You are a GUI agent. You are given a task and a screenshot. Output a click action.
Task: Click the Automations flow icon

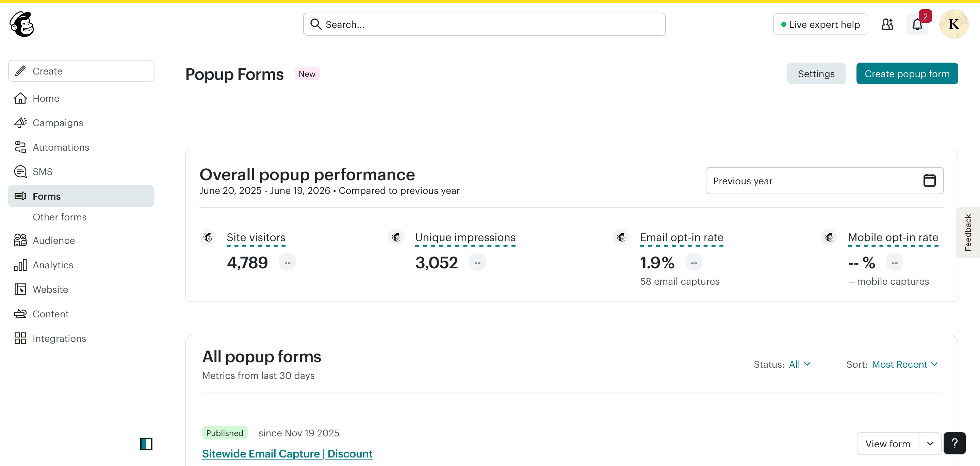click(x=20, y=147)
